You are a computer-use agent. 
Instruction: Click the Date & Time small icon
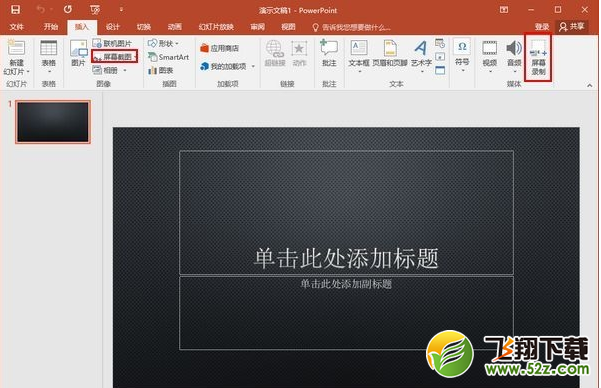click(x=440, y=43)
